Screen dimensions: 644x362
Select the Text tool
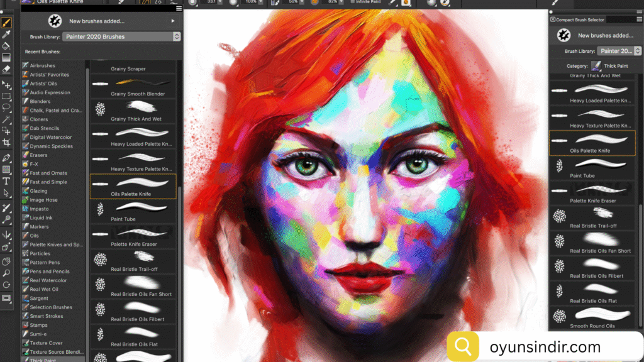(7, 181)
